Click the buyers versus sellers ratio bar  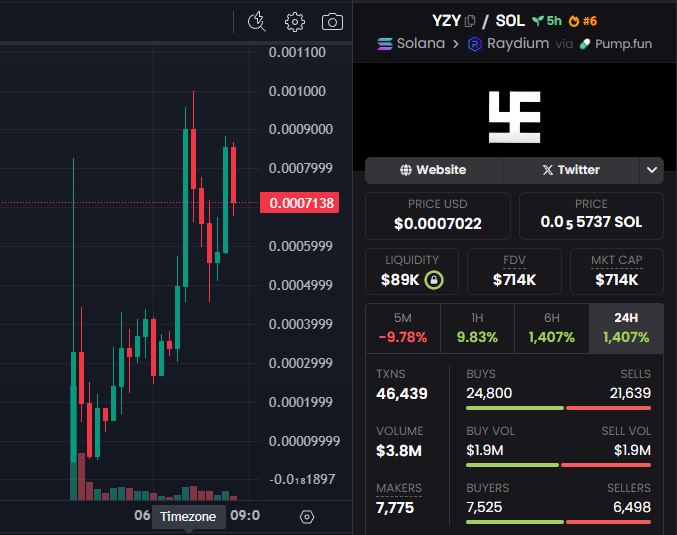[x=558, y=522]
